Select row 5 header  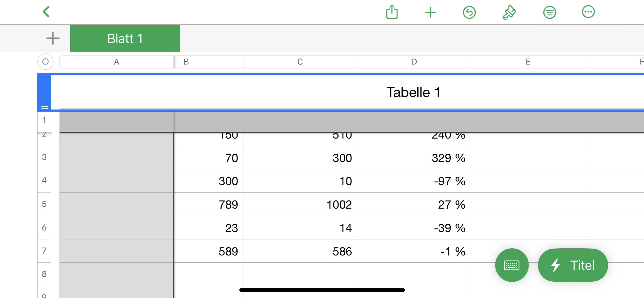pos(44,204)
